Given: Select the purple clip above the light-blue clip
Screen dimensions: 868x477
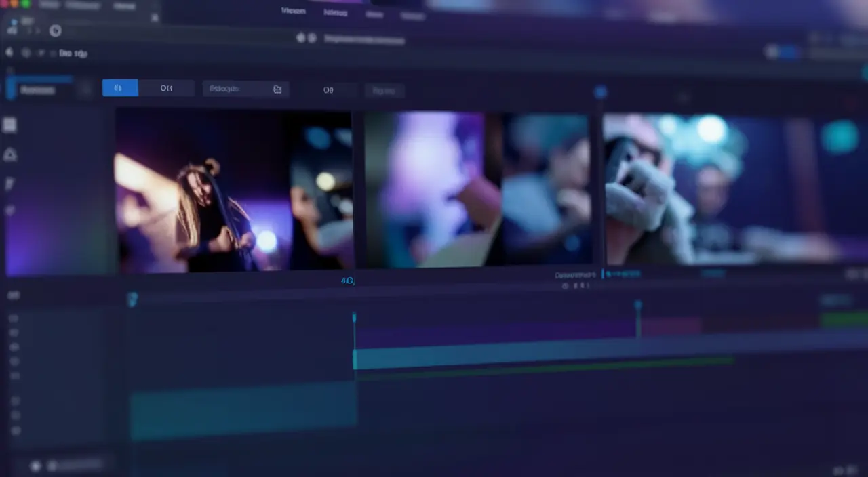Looking at the screenshot, I should pos(496,333).
